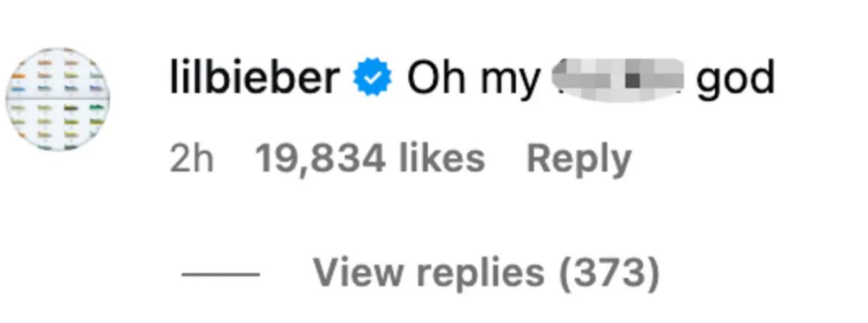Click the 2h timestamp
Image resolution: width=868 pixels, height=323 pixels.
coord(191,159)
